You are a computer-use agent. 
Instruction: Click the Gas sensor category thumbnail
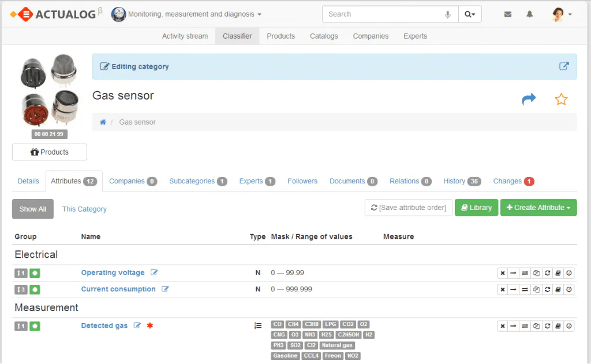50,91
